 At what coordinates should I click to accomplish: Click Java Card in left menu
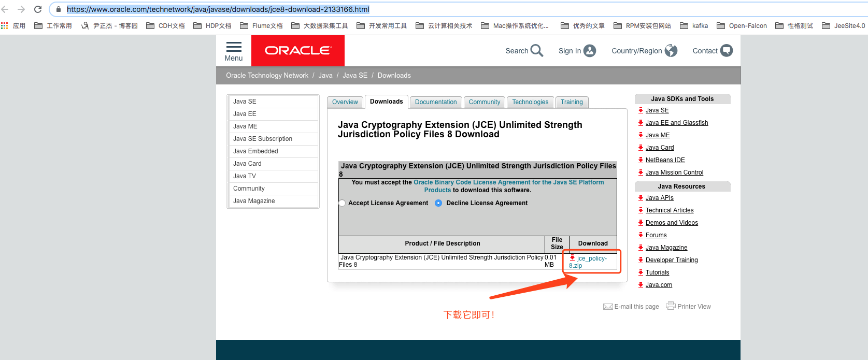coord(274,164)
